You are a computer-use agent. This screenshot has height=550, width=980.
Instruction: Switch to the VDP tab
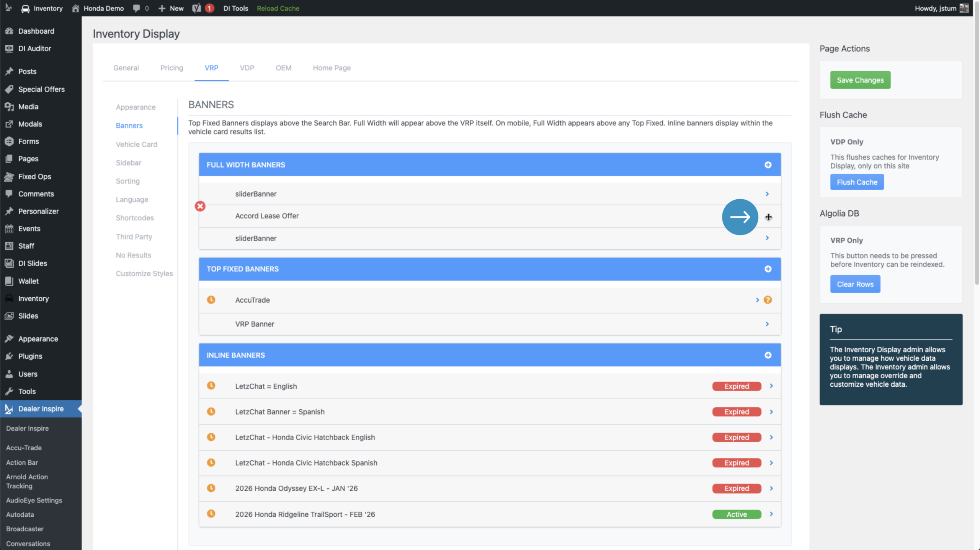click(x=247, y=68)
